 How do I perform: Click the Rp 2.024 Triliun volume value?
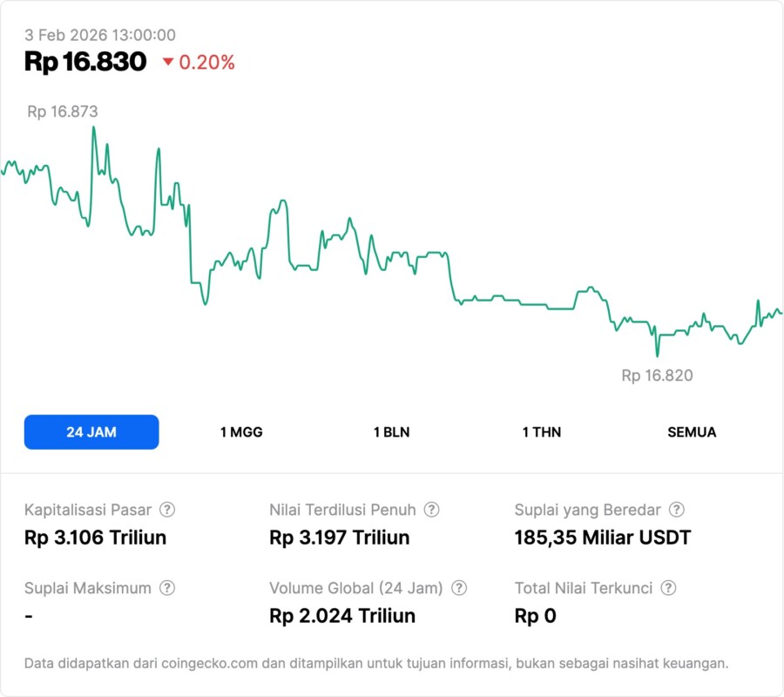click(x=342, y=616)
